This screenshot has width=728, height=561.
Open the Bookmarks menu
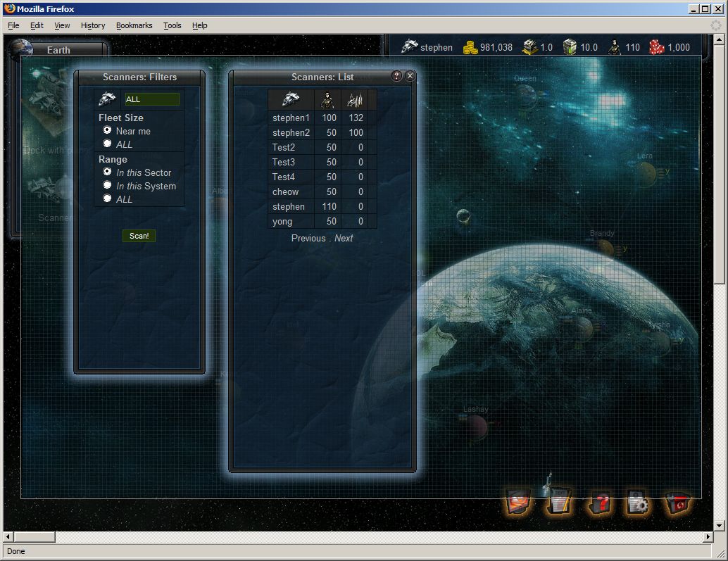tap(134, 25)
